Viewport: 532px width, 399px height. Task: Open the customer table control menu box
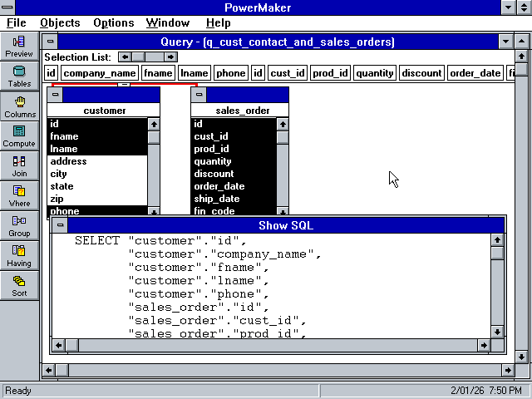[57, 95]
